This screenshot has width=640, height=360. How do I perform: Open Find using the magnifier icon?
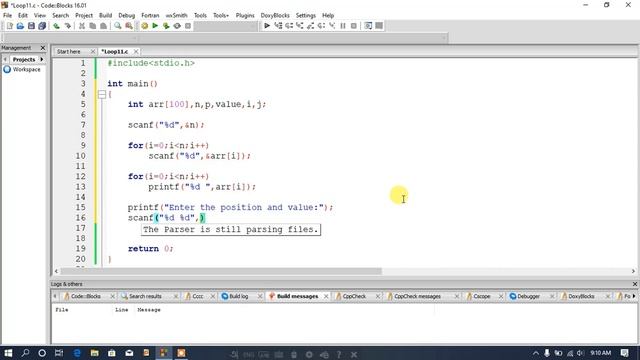118,26
